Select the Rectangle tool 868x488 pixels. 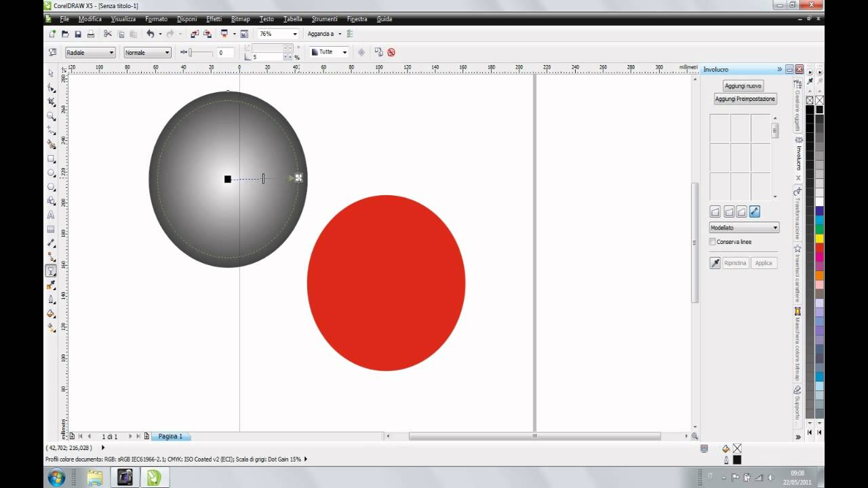click(51, 159)
